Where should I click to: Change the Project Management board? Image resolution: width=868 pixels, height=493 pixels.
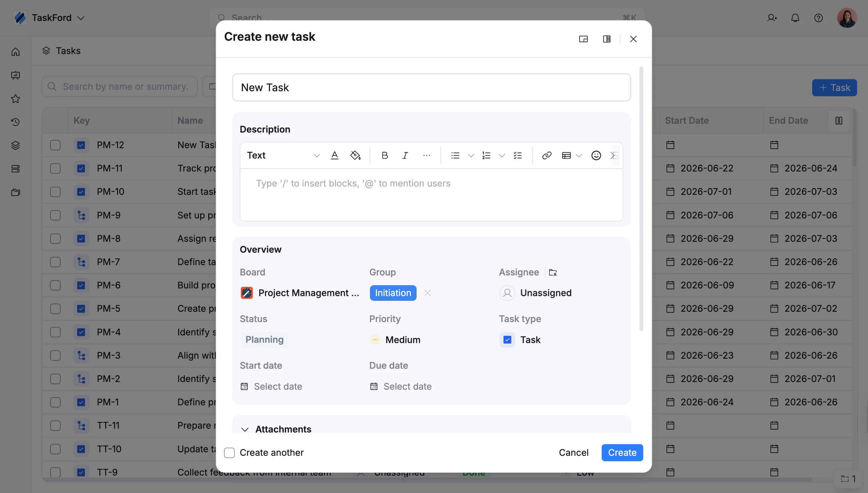pyautogui.click(x=300, y=293)
